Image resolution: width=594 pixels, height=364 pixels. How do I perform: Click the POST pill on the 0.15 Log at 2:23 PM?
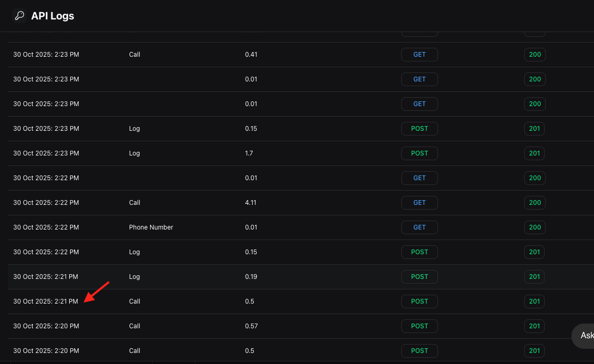click(x=419, y=128)
